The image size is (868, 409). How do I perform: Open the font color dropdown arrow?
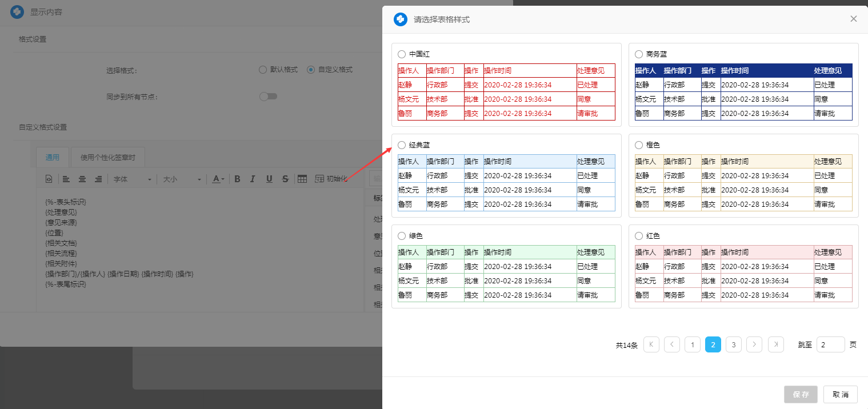pos(223,179)
